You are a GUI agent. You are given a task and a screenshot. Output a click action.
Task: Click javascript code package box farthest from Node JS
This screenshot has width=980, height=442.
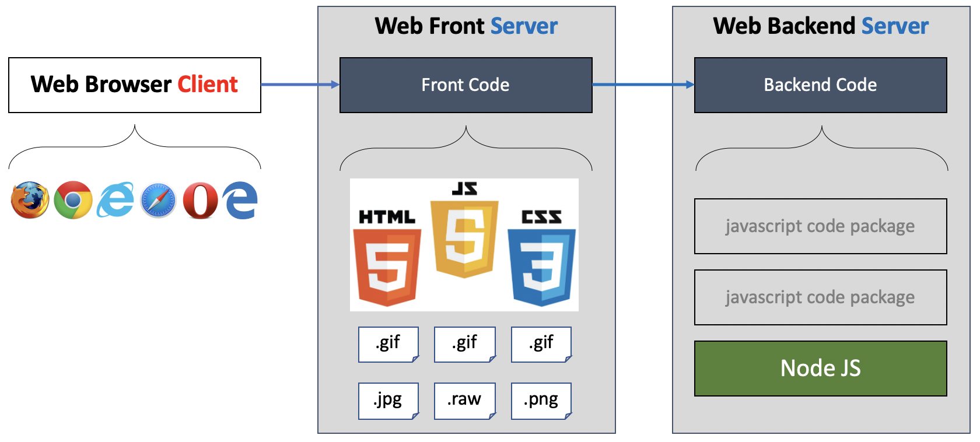[x=821, y=226]
